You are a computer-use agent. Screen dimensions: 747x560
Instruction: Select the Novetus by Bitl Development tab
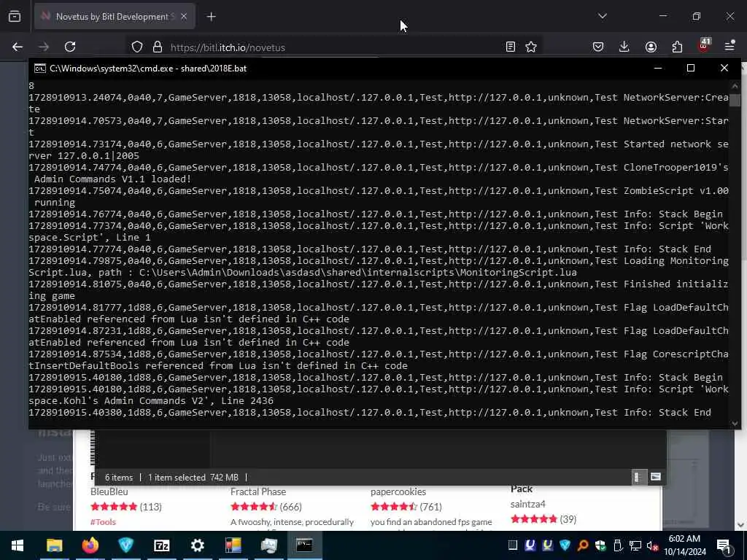coord(115,17)
